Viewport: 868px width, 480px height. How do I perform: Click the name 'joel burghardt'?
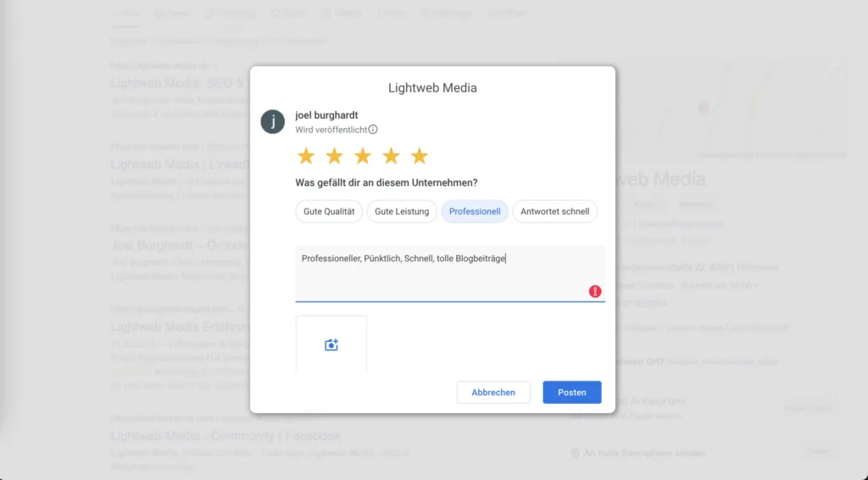pyautogui.click(x=326, y=115)
